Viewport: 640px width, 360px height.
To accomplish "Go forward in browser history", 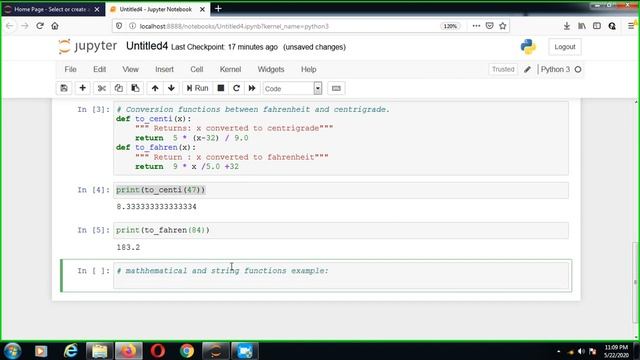I will [24, 26].
